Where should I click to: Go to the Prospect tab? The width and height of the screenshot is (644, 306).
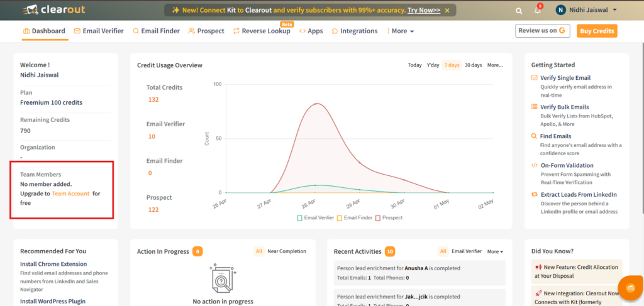[206, 31]
